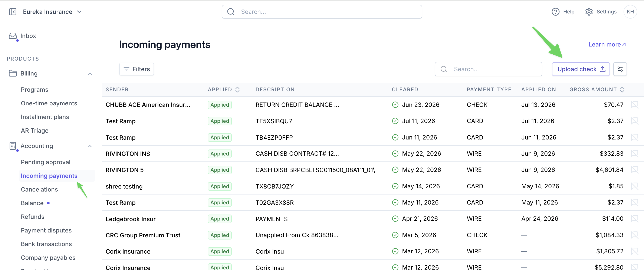Click the table search magnifier icon
This screenshot has width=644, height=270.
pos(444,69)
